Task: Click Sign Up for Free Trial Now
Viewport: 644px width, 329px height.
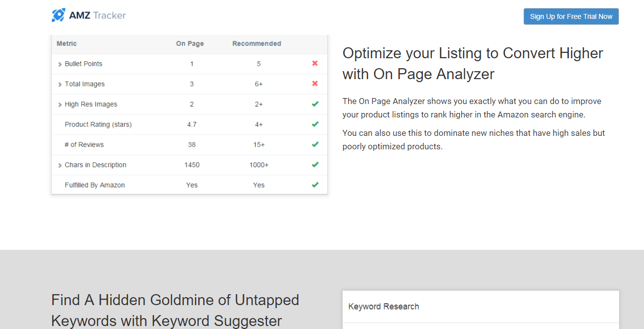Action: coord(571,16)
